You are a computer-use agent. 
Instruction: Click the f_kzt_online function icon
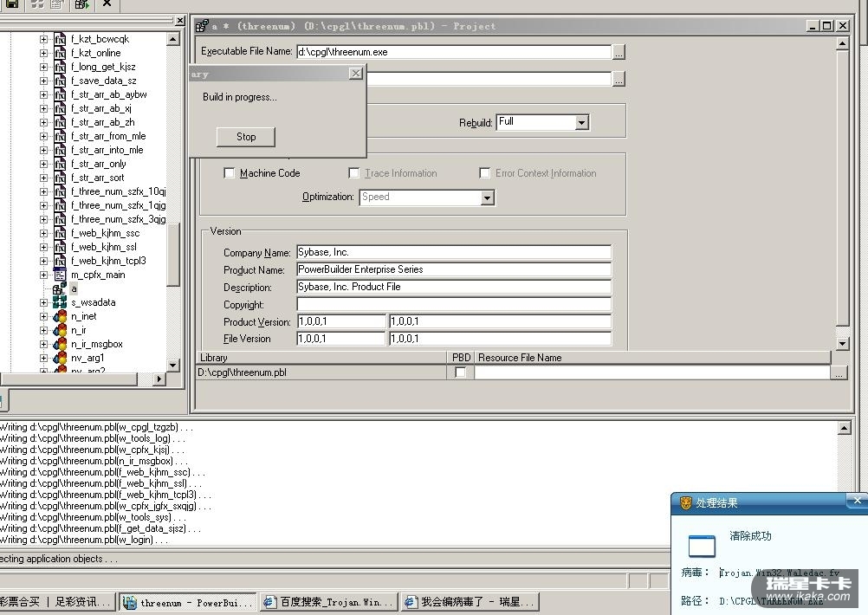pyautogui.click(x=60, y=53)
